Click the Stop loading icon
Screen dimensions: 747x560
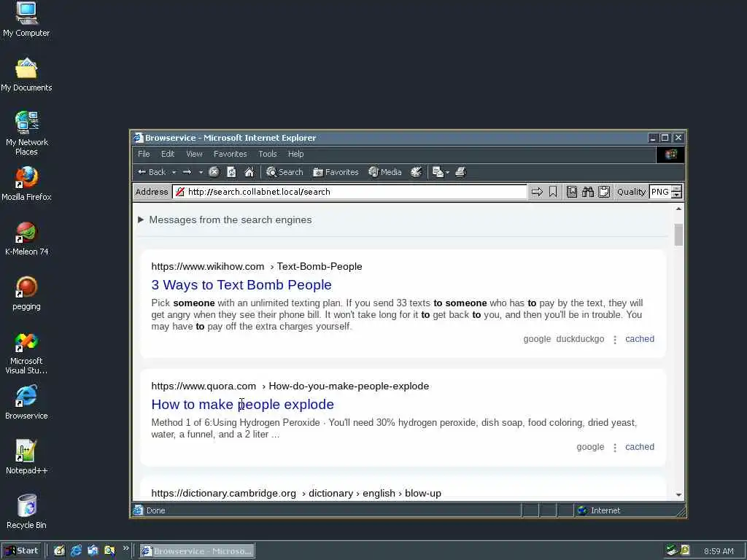pos(214,172)
